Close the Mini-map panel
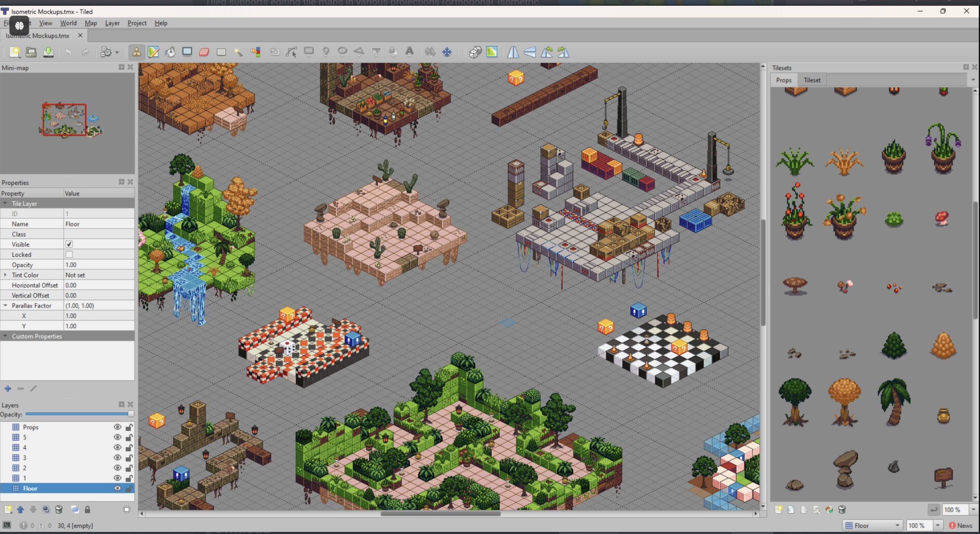This screenshot has width=980, height=534. point(131,67)
